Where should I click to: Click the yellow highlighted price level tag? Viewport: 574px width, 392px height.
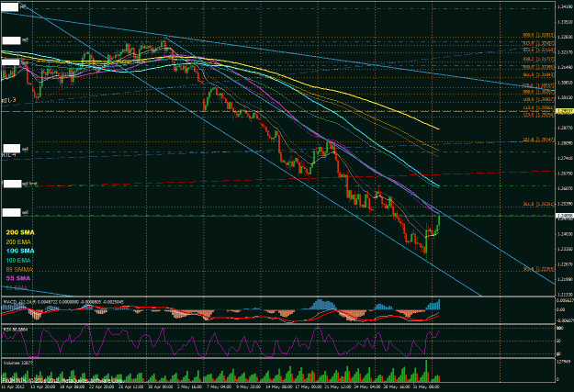tap(565, 111)
